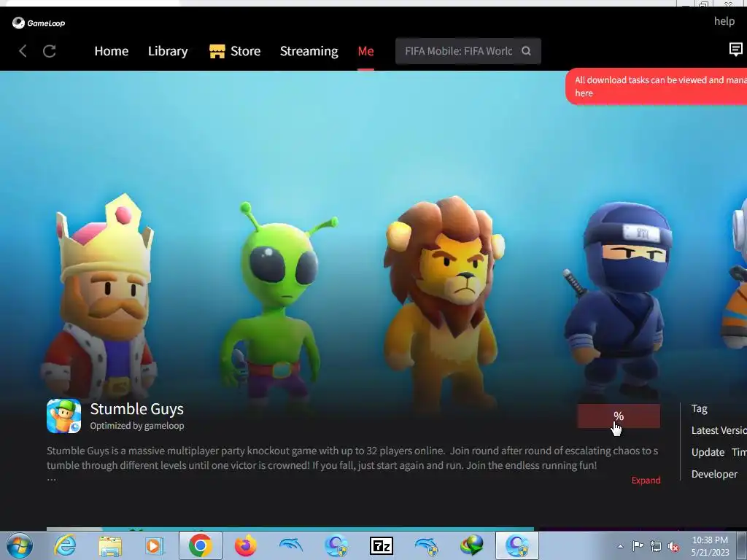
Task: Click the Stumble Guys title
Action: coord(136,408)
